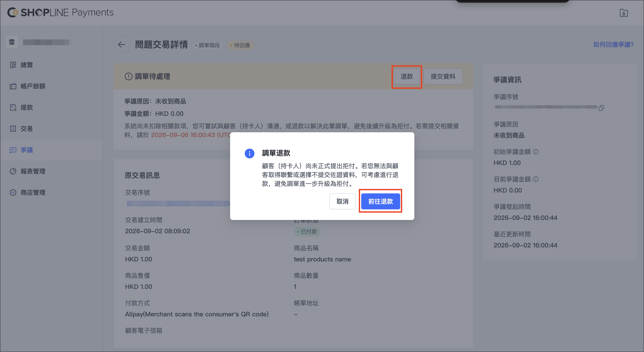Click the 待回應 status tag
This screenshot has width=644, height=352.
click(x=240, y=45)
